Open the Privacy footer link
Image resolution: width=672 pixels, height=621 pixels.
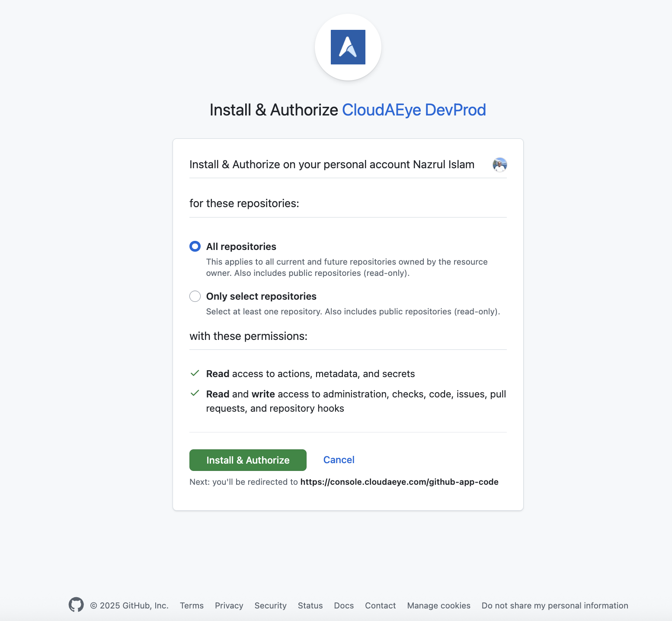tap(229, 605)
